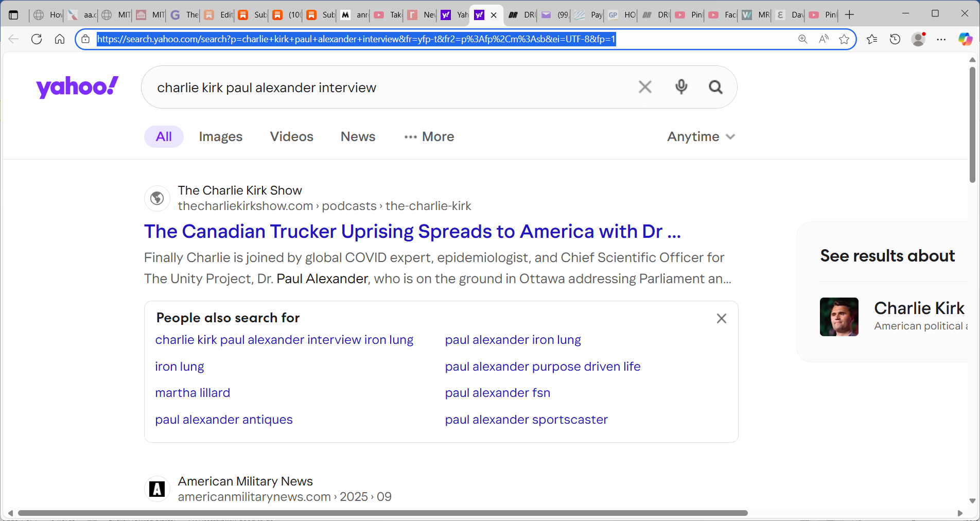Search 'paul alexander purpose driven life'
This screenshot has height=521, width=980.
coord(542,367)
